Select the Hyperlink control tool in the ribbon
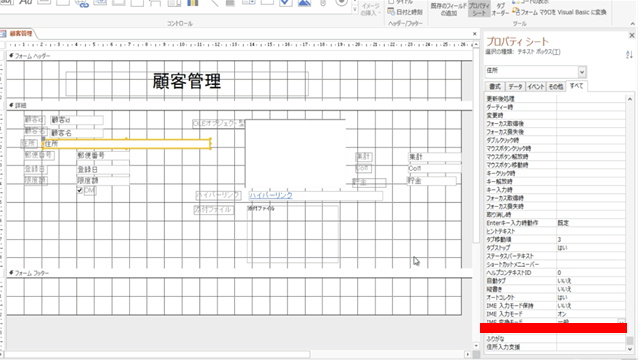The width and height of the screenshot is (640, 360). click(82, 3)
